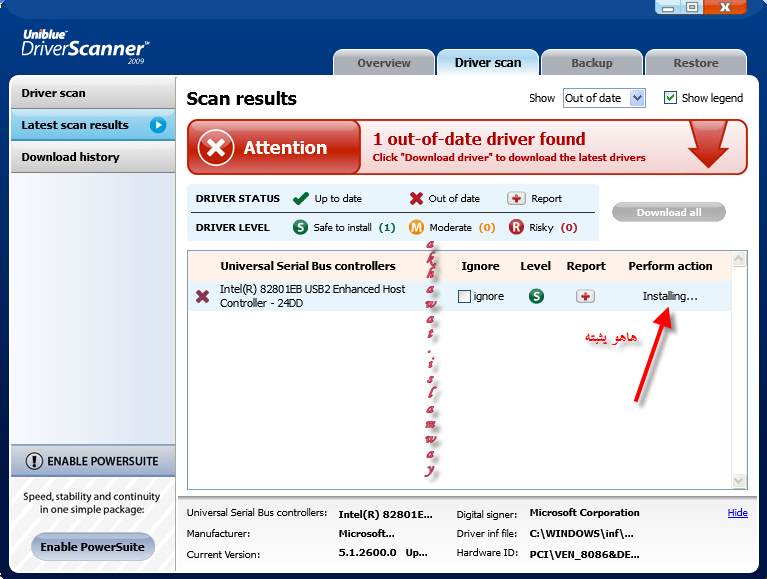Toggle the Show legend checkbox

pos(670,98)
